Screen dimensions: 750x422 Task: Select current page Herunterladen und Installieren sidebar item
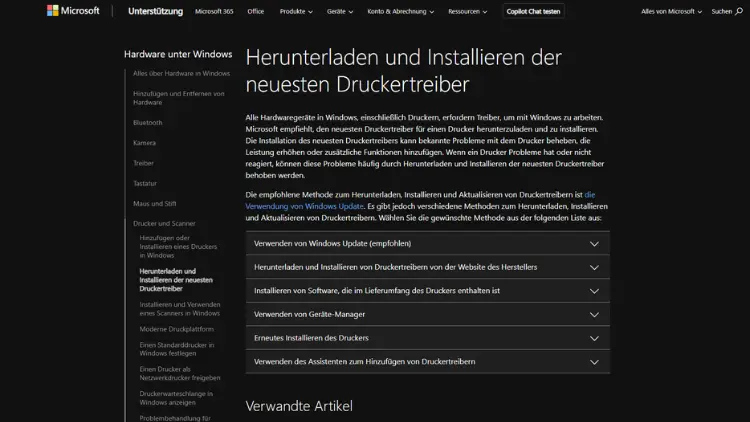(176, 280)
